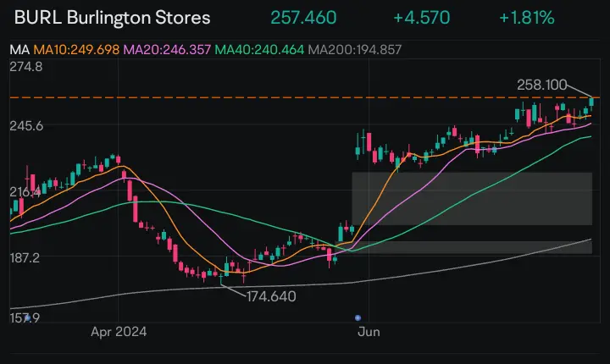The image size is (610, 364).
Task: Click the blue event dot near 157.9 label
Action: tap(27, 318)
